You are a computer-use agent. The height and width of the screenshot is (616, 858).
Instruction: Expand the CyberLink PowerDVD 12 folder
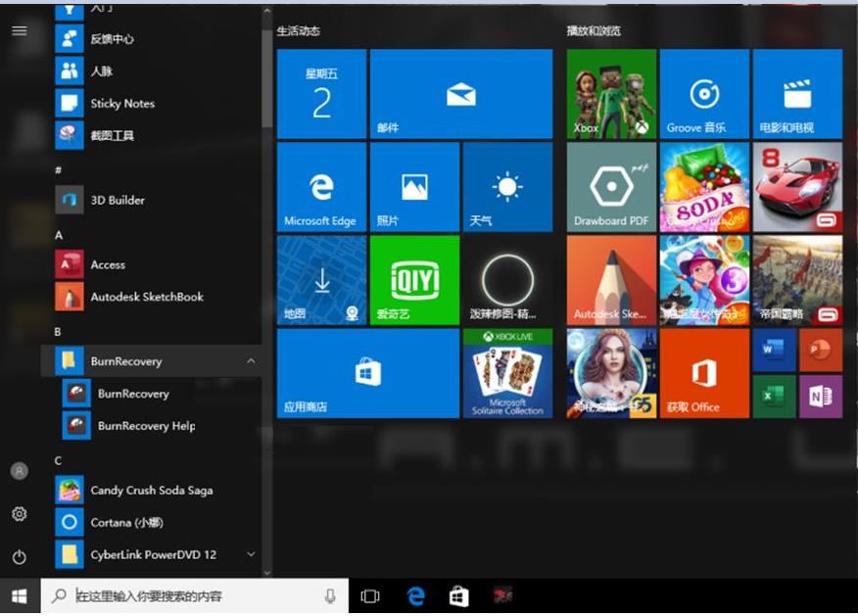coord(251,554)
